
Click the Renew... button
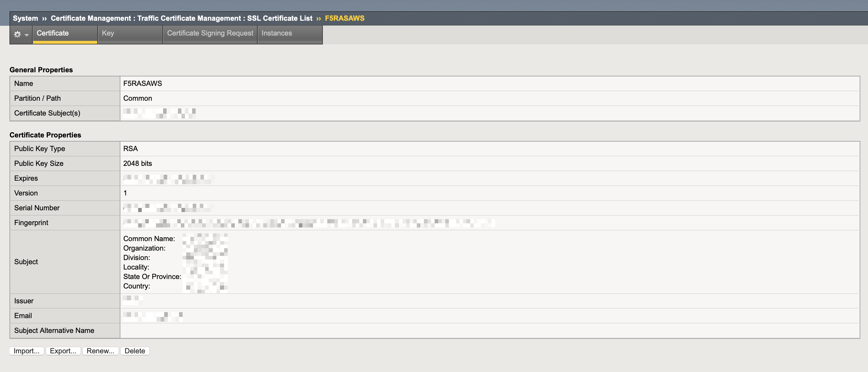(100, 351)
